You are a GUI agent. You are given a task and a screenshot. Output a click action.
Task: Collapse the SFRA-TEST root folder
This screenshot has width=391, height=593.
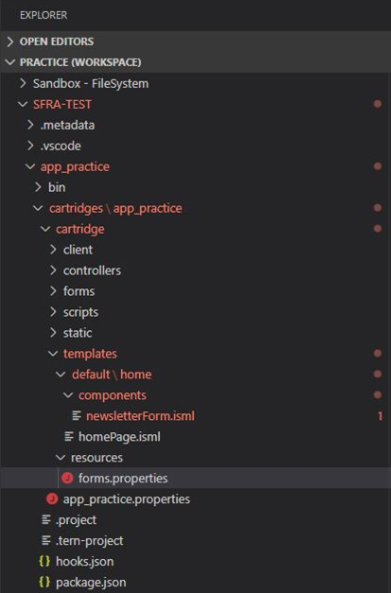(23, 104)
